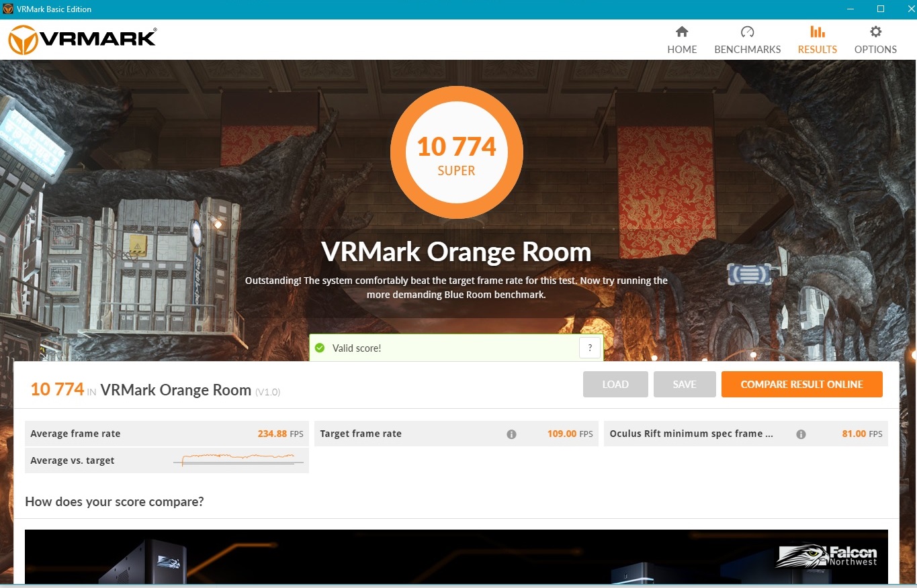Click the 'Valid score!' message

tap(357, 348)
